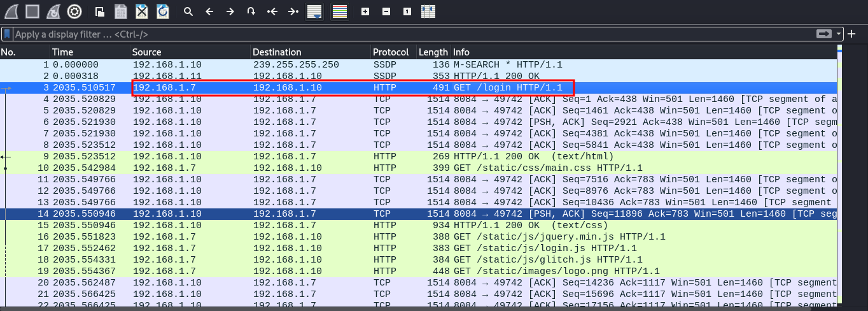Sort by the Info column header

coord(643,52)
